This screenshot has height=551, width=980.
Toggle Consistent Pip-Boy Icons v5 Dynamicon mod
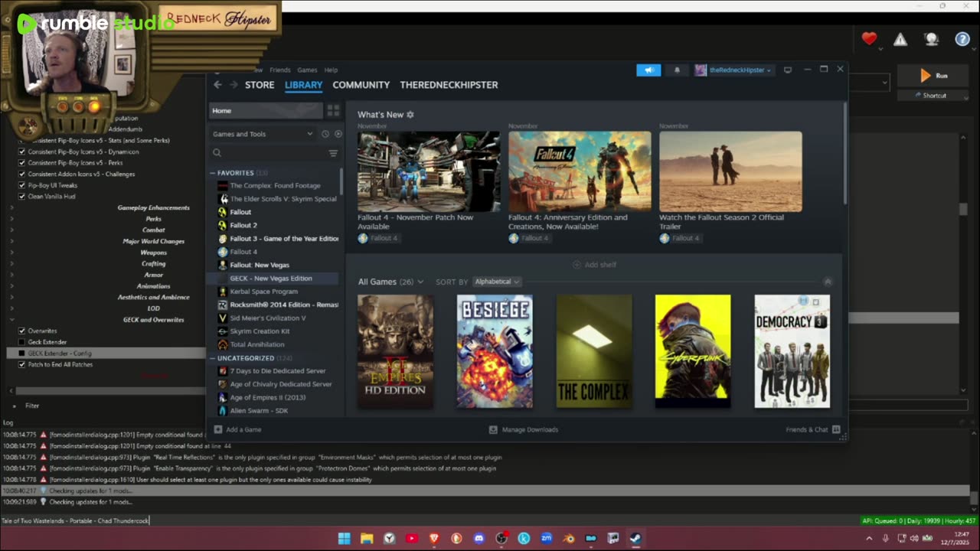click(21, 152)
